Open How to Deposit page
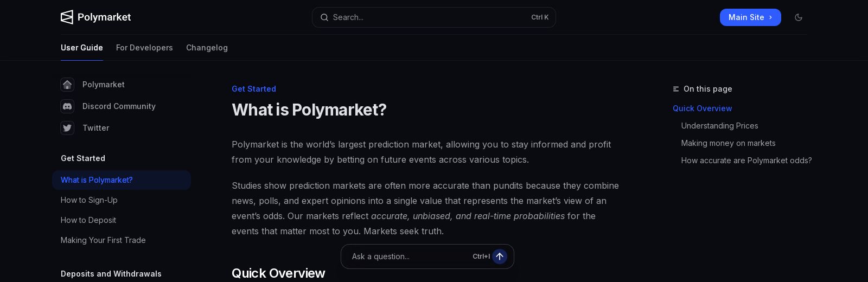Screen dimensions: 868x282 coord(88,220)
